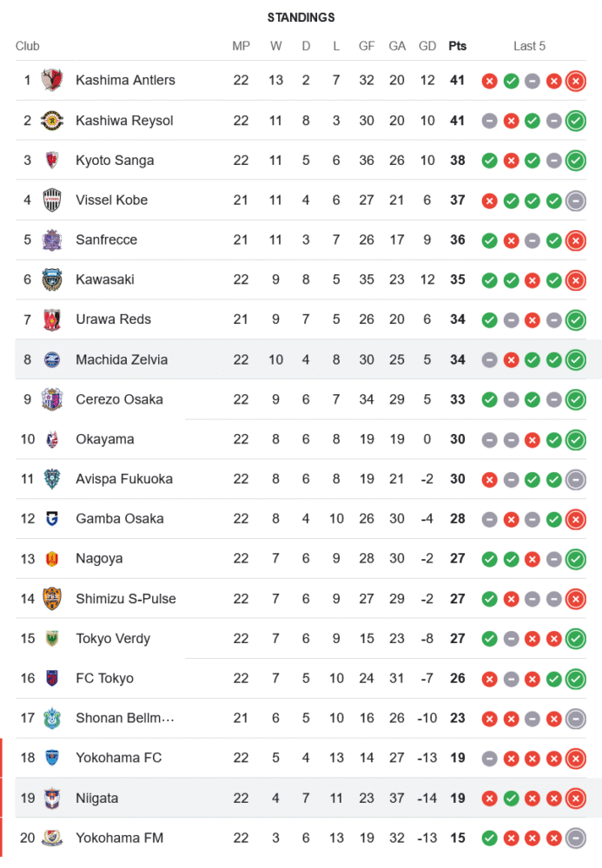
Task: Open the Cerezo Osaka team link
Action: 119,399
